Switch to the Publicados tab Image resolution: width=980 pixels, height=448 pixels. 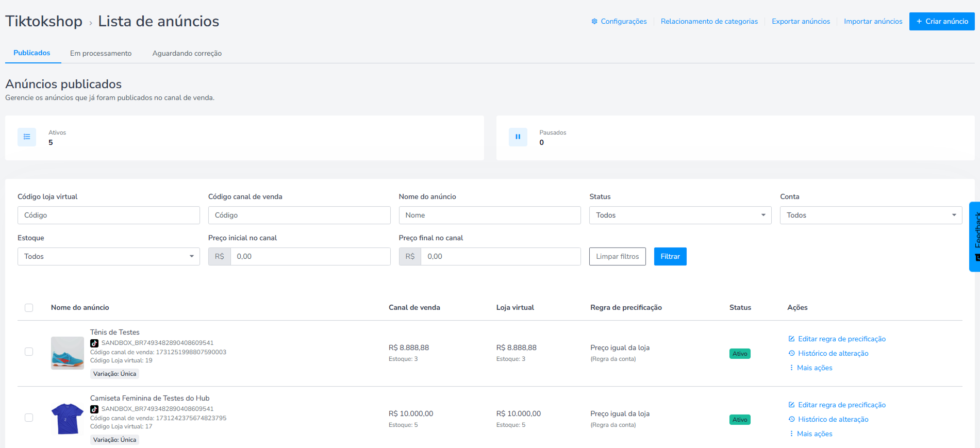click(32, 53)
